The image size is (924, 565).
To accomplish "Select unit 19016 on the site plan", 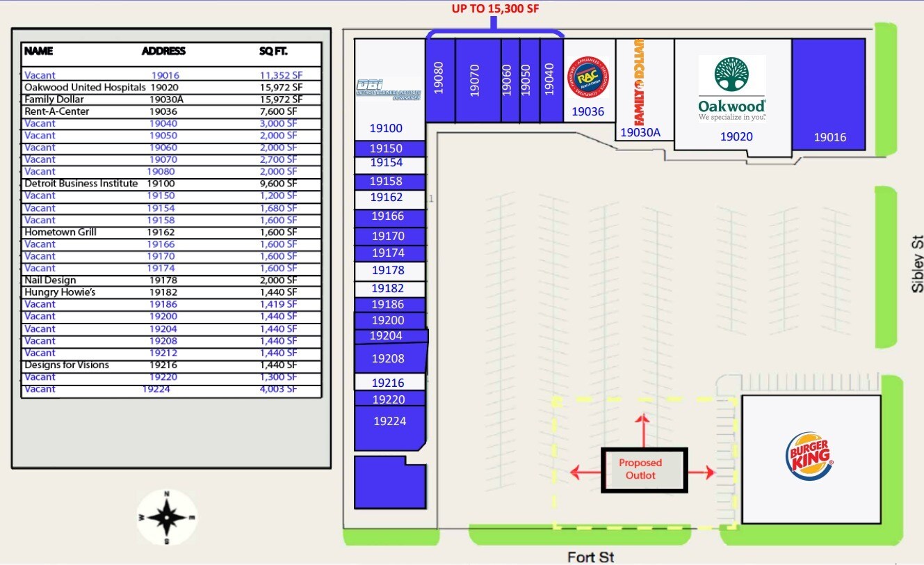I will (x=829, y=94).
